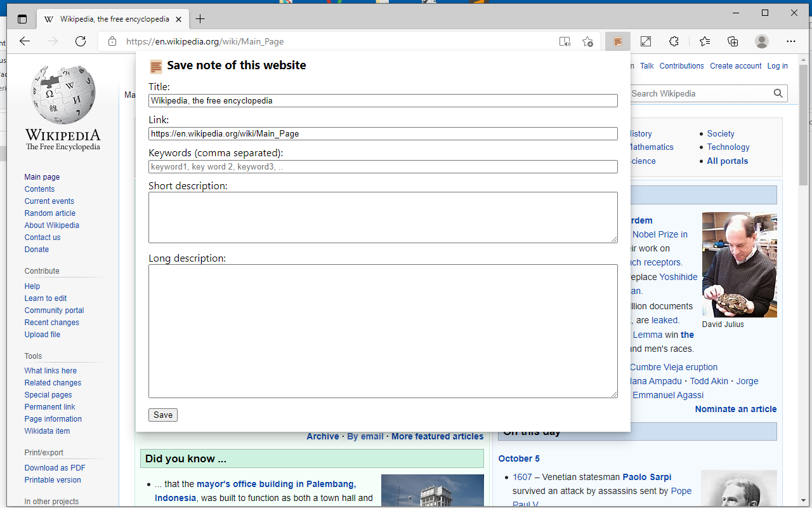Open Collections with the collections icon
Screen dimensions: 812x508
pyautogui.click(x=733, y=41)
